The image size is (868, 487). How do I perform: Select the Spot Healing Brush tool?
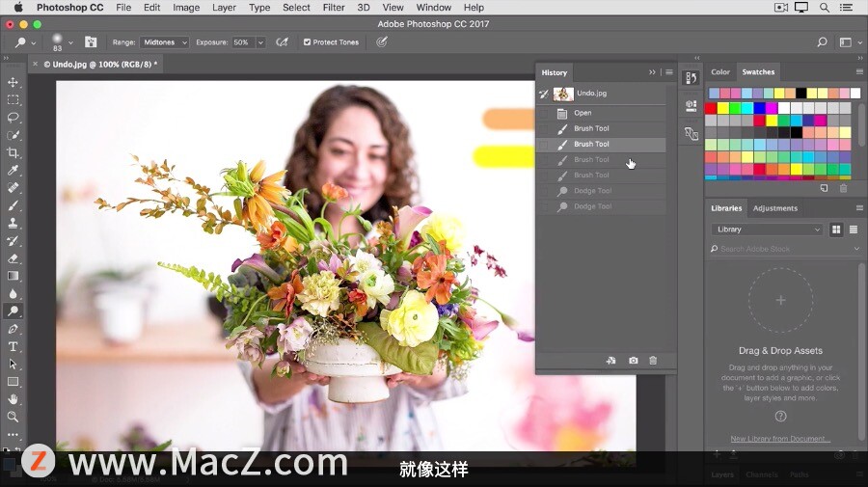pyautogui.click(x=13, y=188)
